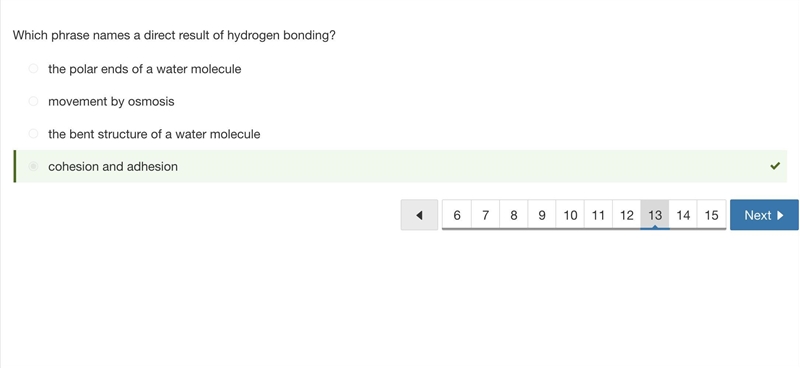Navigate to question 10

[570, 215]
